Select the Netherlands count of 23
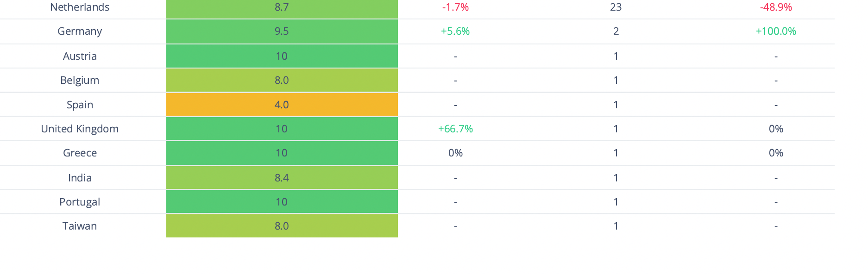 (x=616, y=7)
